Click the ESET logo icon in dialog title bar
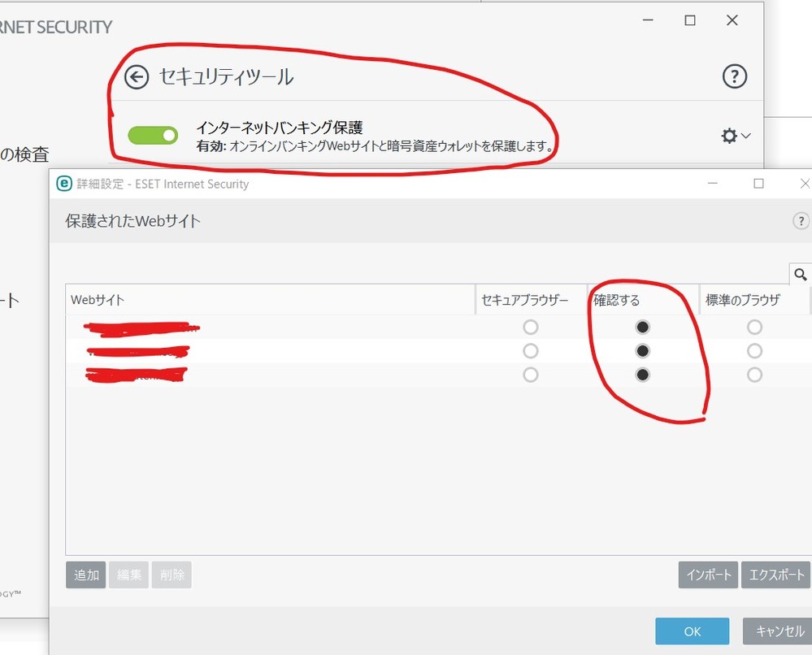This screenshot has height=655, width=812. click(63, 184)
